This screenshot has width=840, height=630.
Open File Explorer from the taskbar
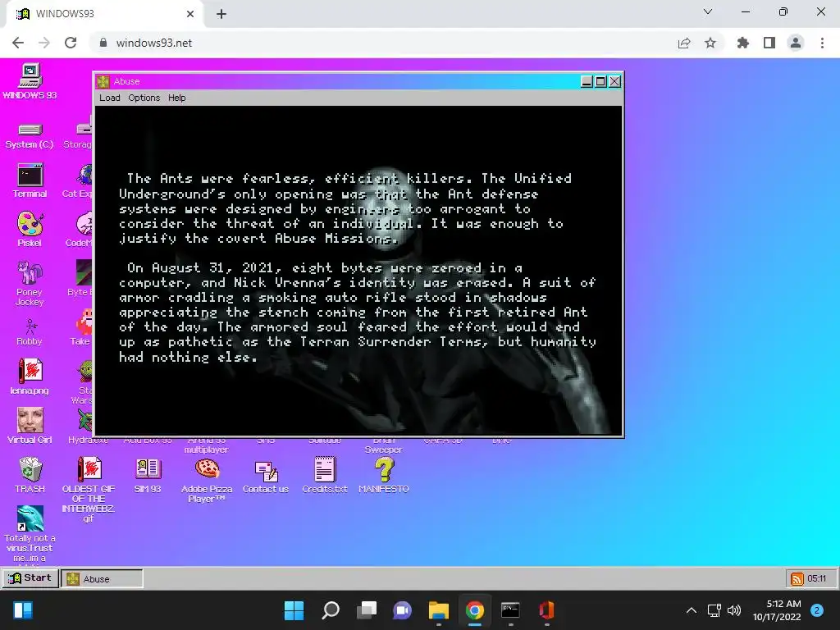click(x=439, y=610)
